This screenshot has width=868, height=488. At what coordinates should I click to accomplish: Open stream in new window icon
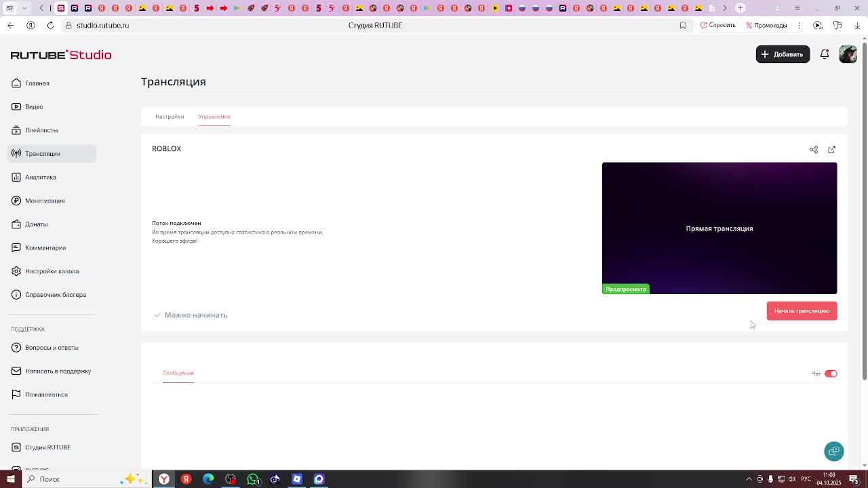click(832, 149)
